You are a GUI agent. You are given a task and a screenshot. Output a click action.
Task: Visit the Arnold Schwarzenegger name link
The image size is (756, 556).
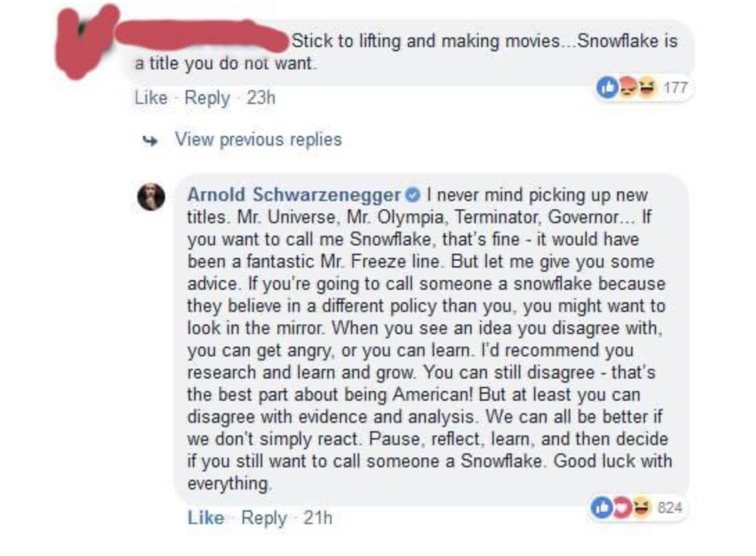[294, 194]
